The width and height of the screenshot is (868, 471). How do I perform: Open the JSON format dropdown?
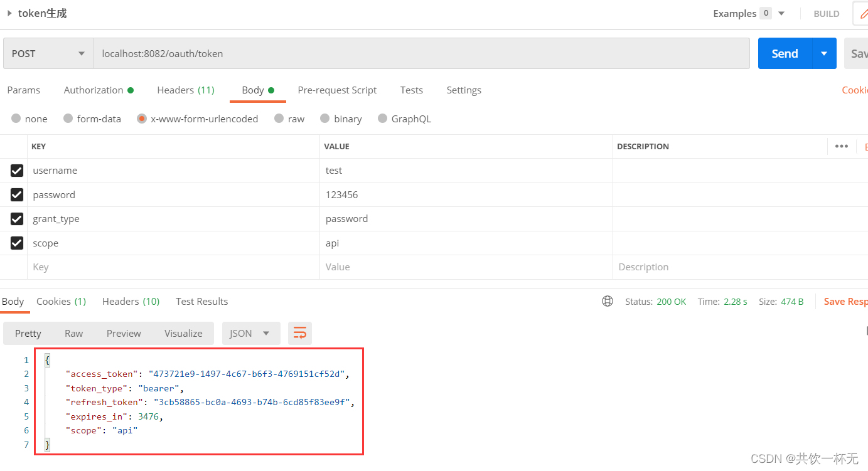click(251, 333)
